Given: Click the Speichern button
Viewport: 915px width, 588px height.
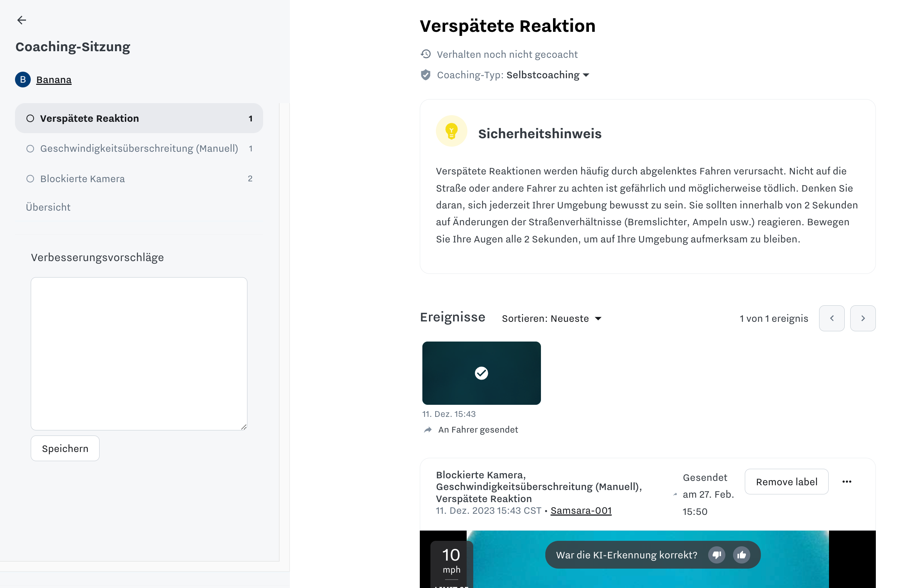Looking at the screenshot, I should tap(65, 448).
